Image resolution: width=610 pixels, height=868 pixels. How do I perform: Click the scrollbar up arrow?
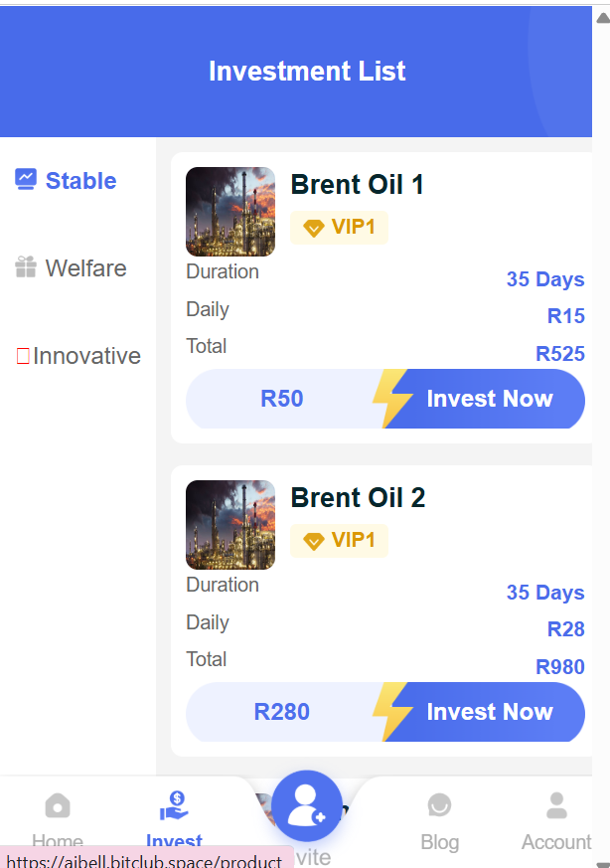point(601,17)
